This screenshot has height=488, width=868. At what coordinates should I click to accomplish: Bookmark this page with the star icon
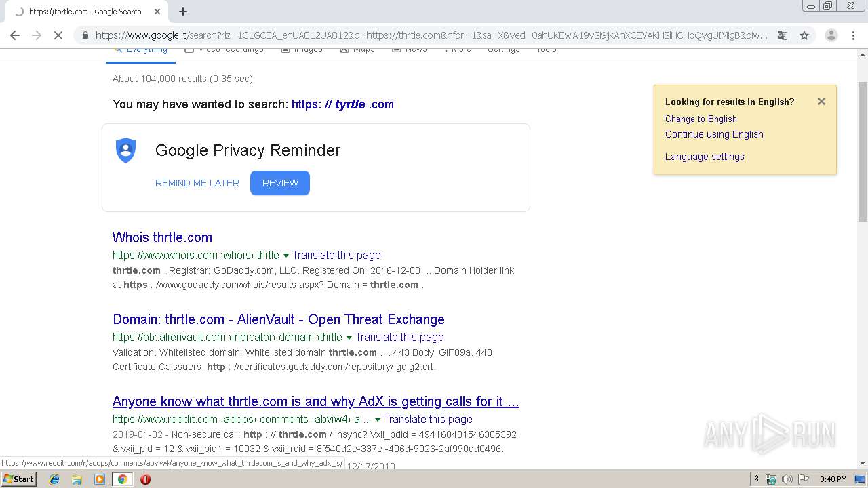click(804, 35)
